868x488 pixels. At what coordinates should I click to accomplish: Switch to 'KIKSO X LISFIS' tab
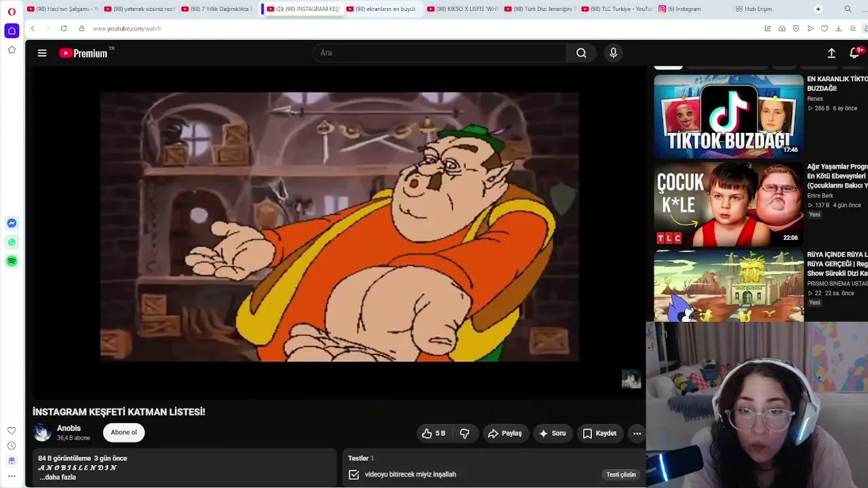463,9
